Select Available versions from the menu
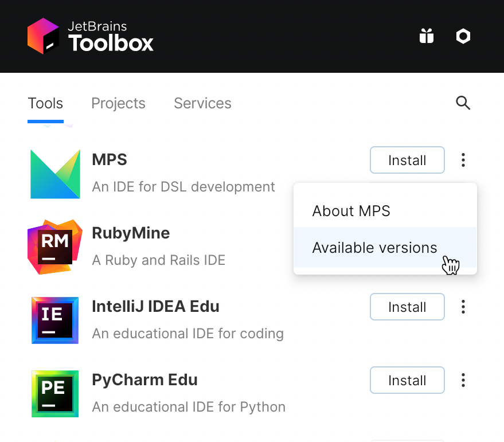The image size is (504, 442). coord(374,248)
